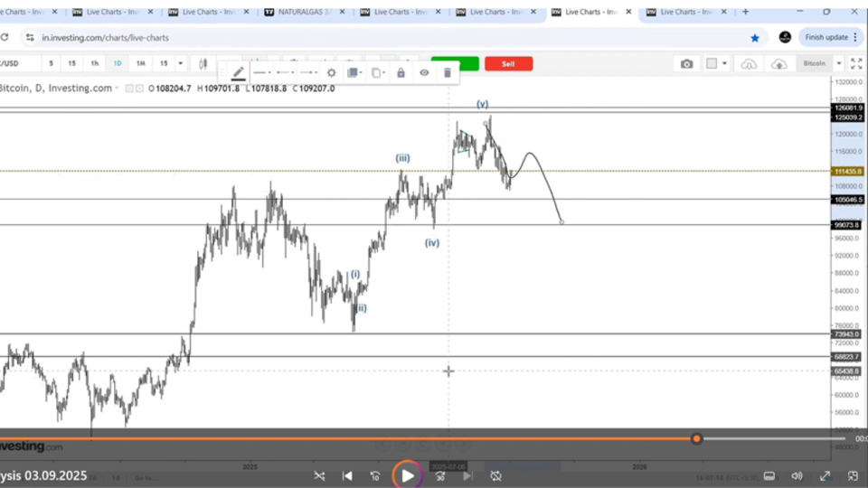Take a chart snapshot with the camera icon
The image size is (868, 488).
tap(687, 64)
